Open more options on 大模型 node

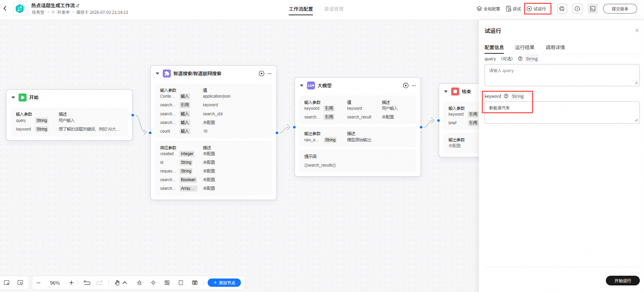(x=414, y=86)
